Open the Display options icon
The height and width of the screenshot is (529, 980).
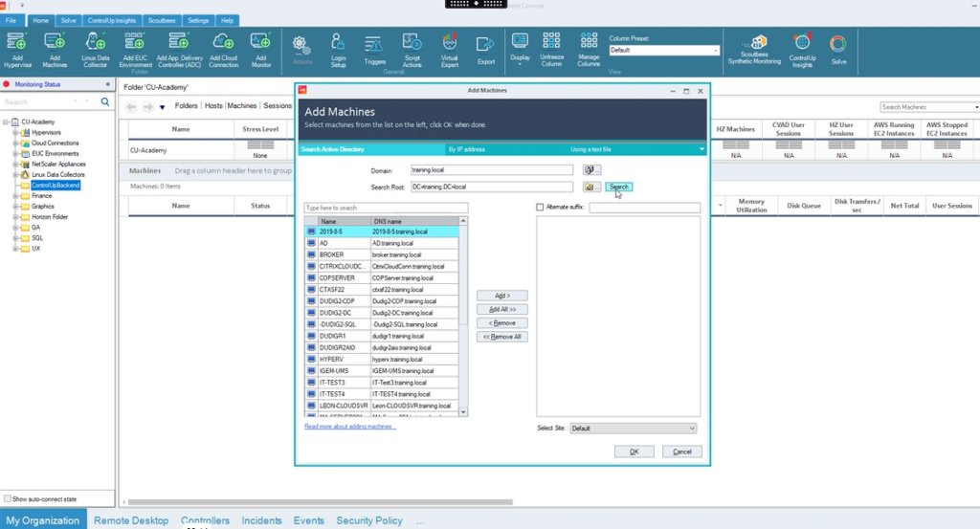(x=520, y=49)
